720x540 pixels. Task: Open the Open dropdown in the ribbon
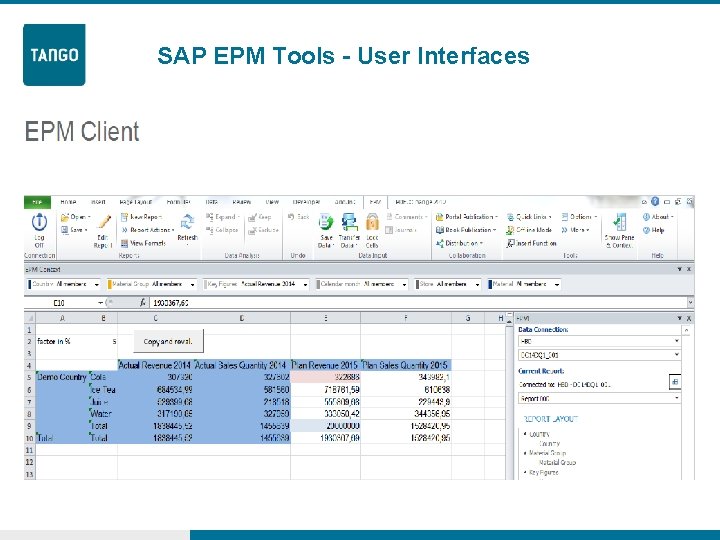coord(76,217)
